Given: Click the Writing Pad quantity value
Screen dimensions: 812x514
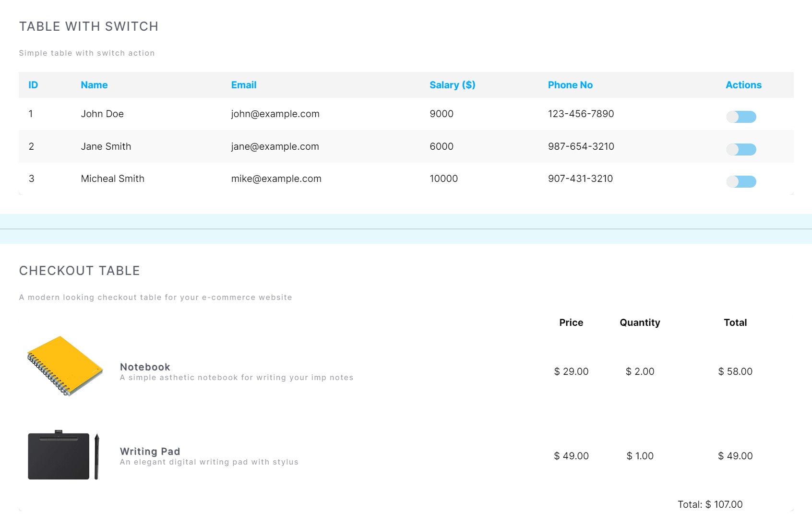Looking at the screenshot, I should click(640, 456).
